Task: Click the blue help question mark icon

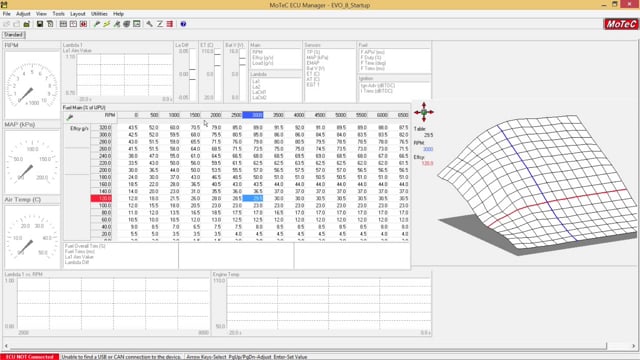Action: click(x=183, y=24)
